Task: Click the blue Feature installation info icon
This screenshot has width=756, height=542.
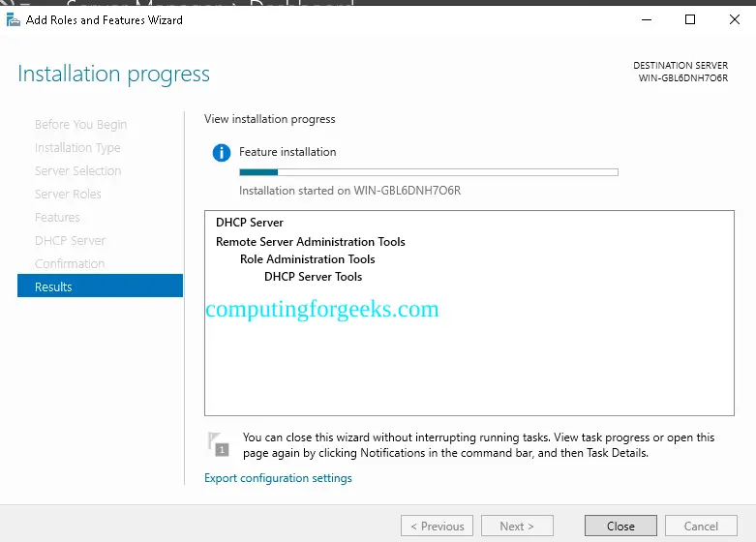Action: [x=222, y=152]
